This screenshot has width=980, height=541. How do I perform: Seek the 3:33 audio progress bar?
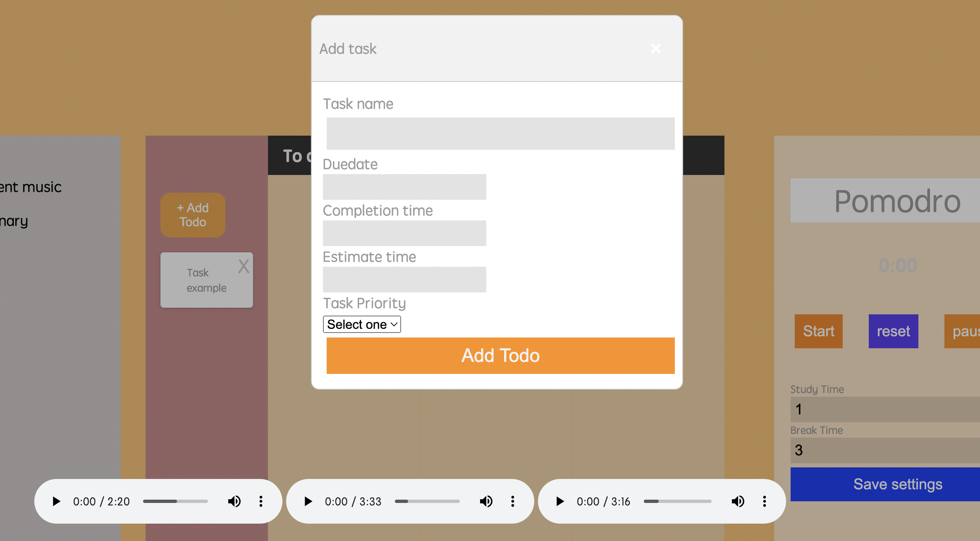coord(427,501)
